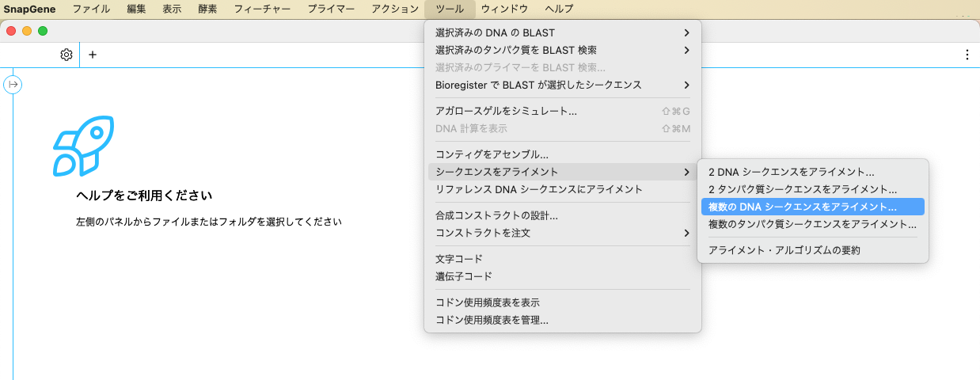Open the ウィンドウ menu
The height and width of the screenshot is (380, 980).
(504, 9)
